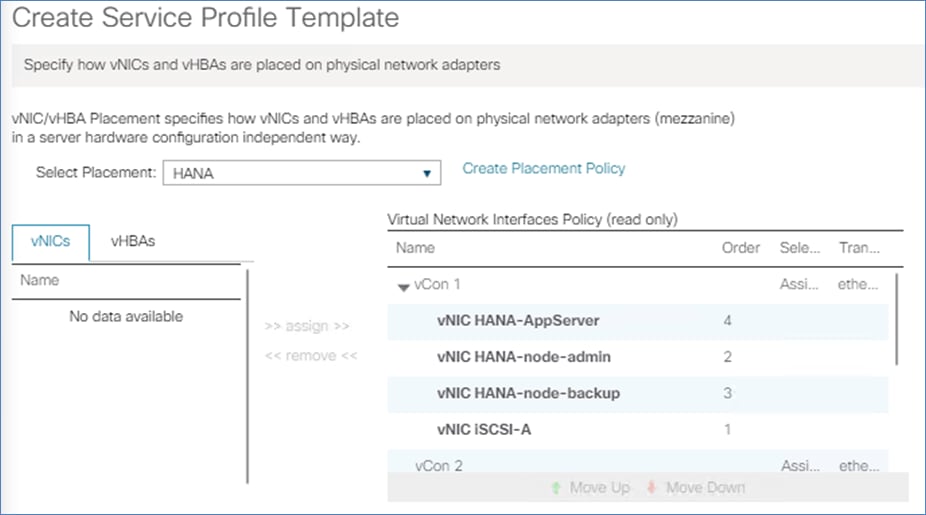Switch to the vNICs tab
The height and width of the screenshot is (515, 926).
[x=51, y=242]
